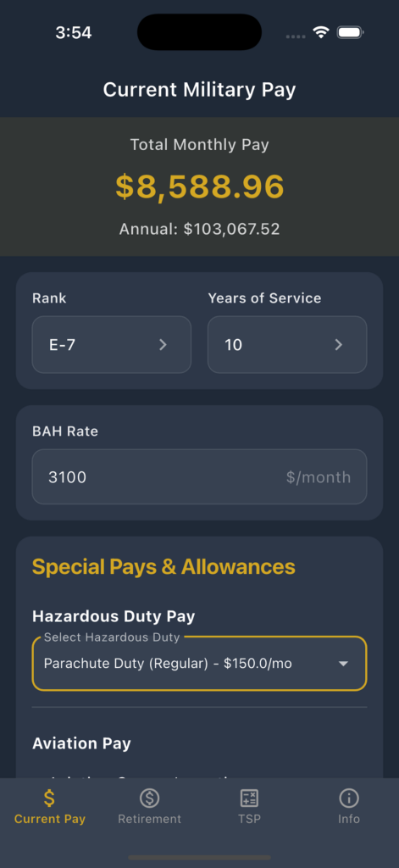Tap the battery indicator icon

coord(350,32)
